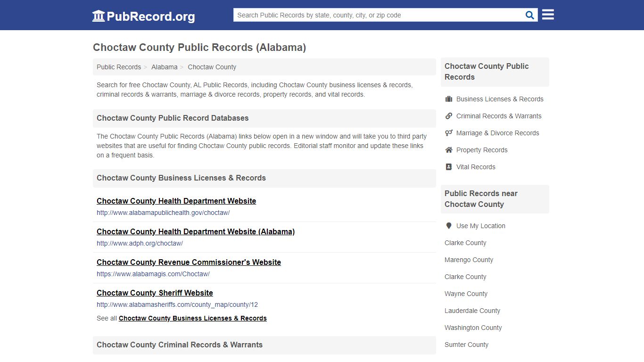Open the hamburger menu

(548, 15)
